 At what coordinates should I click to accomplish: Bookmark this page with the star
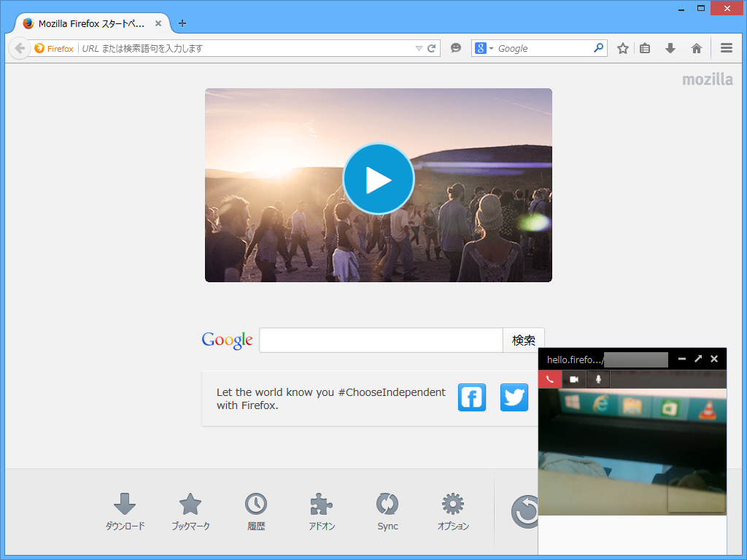623,48
